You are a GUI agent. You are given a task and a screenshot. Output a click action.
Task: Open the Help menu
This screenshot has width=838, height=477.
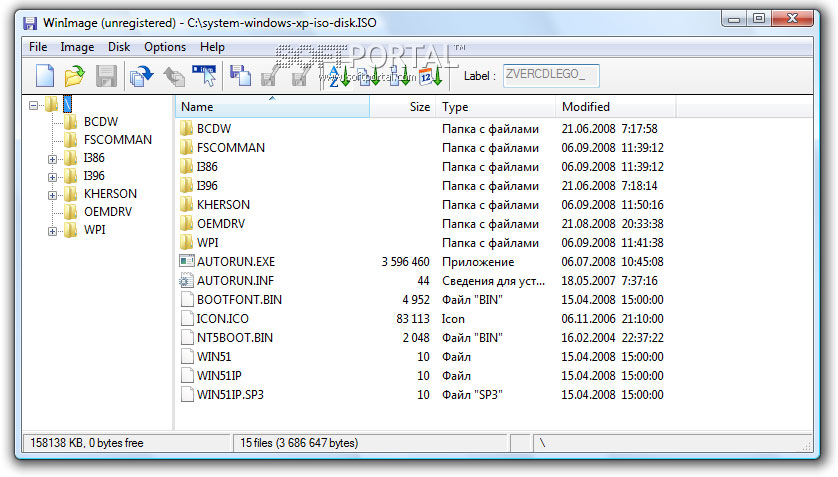(212, 47)
